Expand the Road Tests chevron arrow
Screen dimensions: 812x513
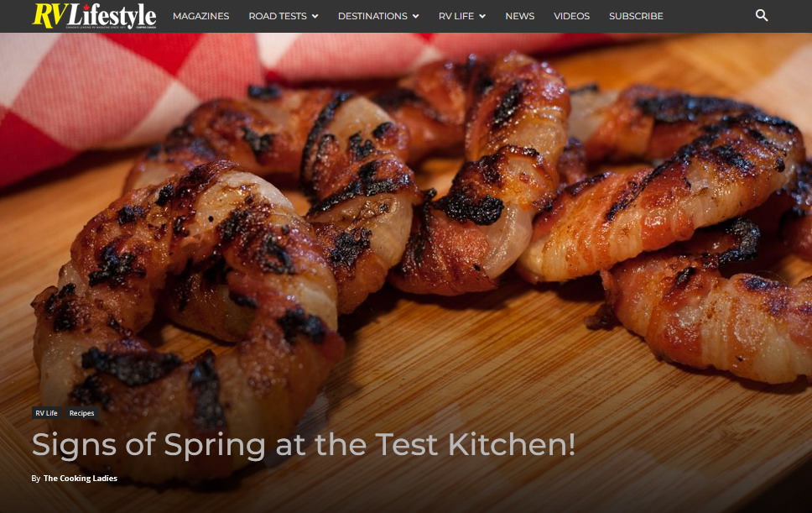[x=315, y=16]
